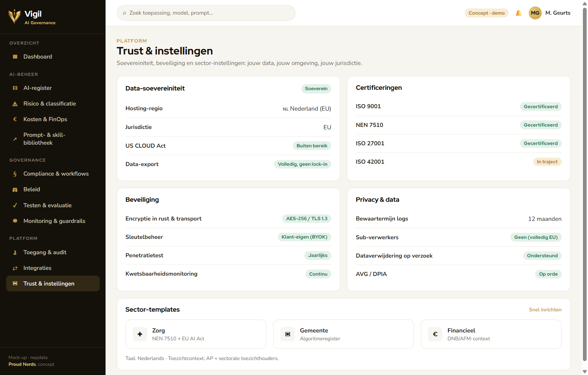Screen dimensions: 588x375
Task: Click the Zorg template plus icon
Action: 140,334
